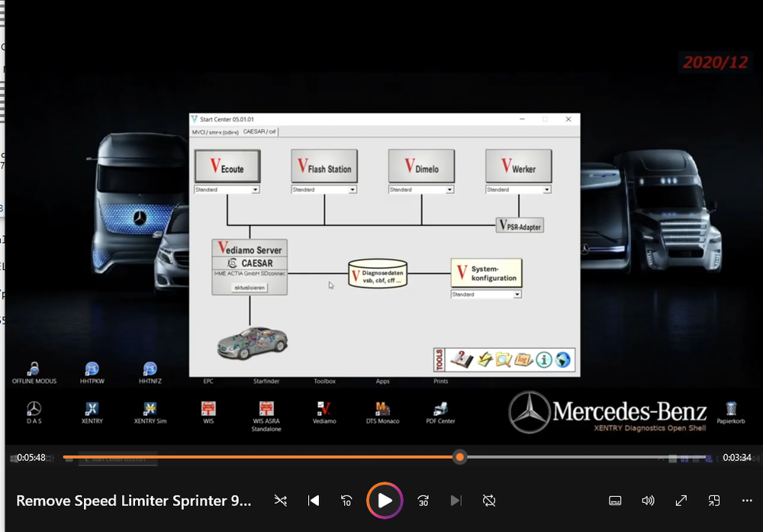The width and height of the screenshot is (763, 532).
Task: Expand the Standard dropdown under Ecoute
Action: (x=256, y=190)
